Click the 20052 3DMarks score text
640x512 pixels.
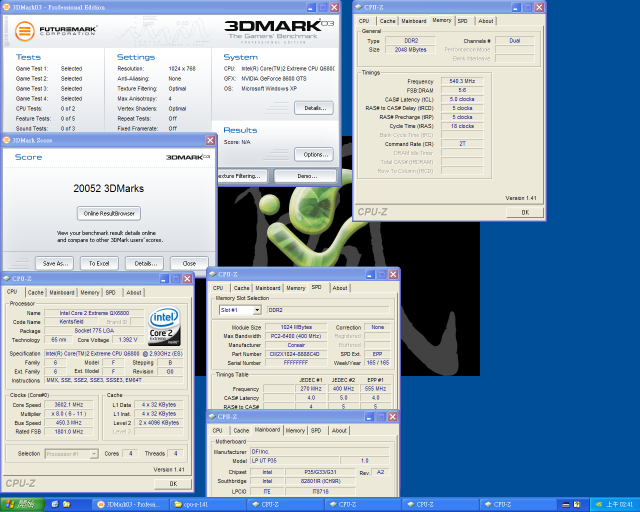coord(109,188)
